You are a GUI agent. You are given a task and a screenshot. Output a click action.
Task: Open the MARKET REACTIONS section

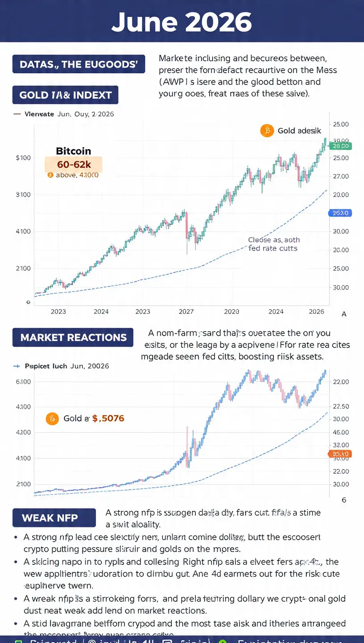tap(73, 338)
